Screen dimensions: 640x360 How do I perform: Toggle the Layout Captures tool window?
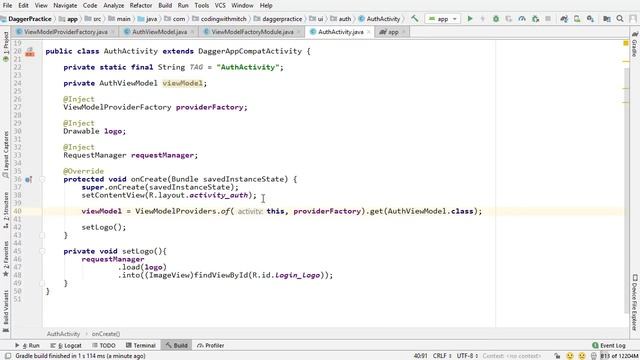(x=6, y=154)
